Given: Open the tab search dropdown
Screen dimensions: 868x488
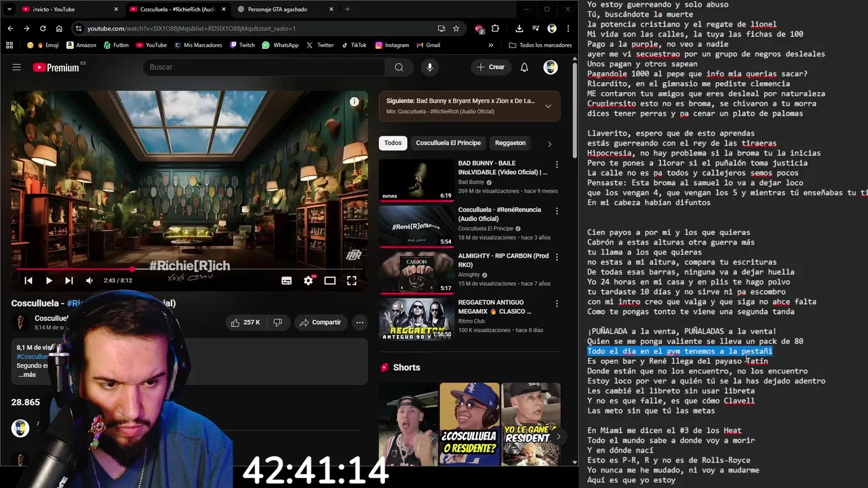Looking at the screenshot, I should 9,9.
